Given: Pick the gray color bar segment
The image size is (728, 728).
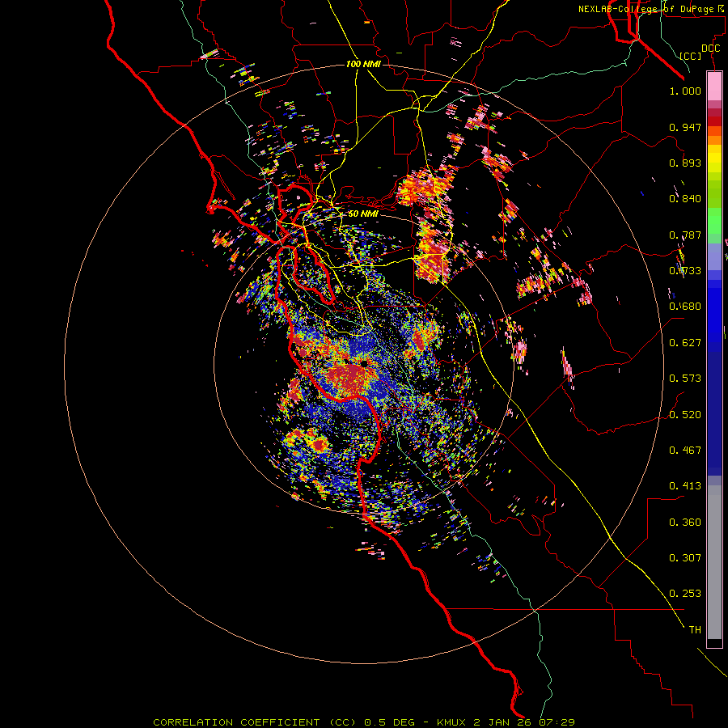Looking at the screenshot, I should [714, 562].
